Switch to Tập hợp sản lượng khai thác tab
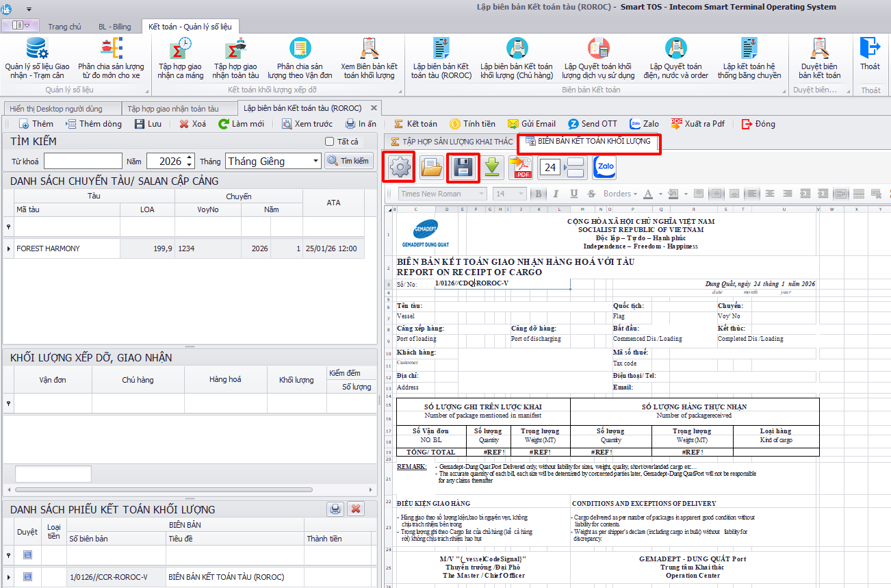This screenshot has width=891, height=588. [x=450, y=142]
